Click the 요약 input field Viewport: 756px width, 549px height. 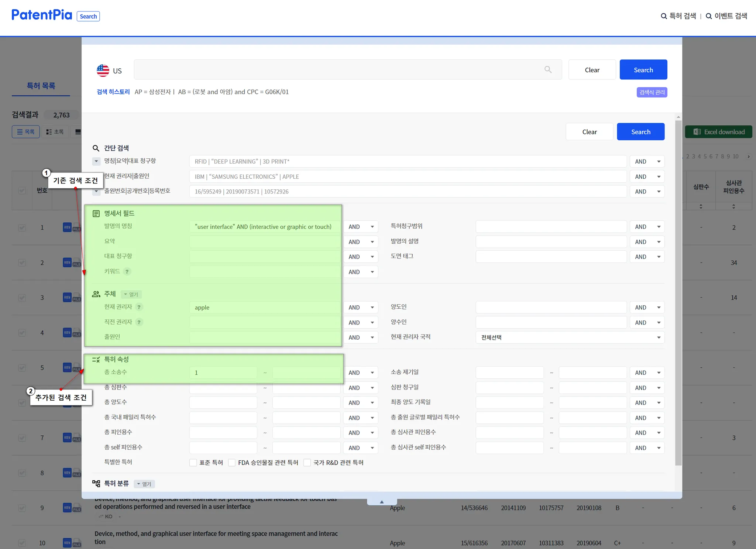pyautogui.click(x=264, y=242)
